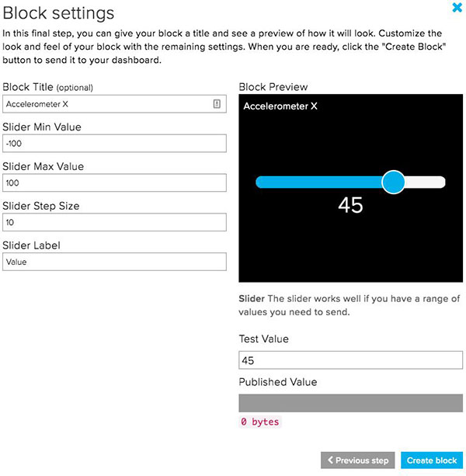Screen dimensions: 466x476
Task: Focus the Slider Label input box
Action: tap(114, 262)
